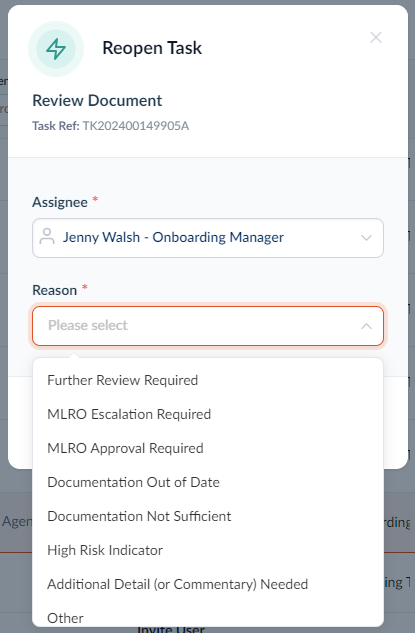
Task: Click the Reason 'Please select' field
Action: coord(208,326)
